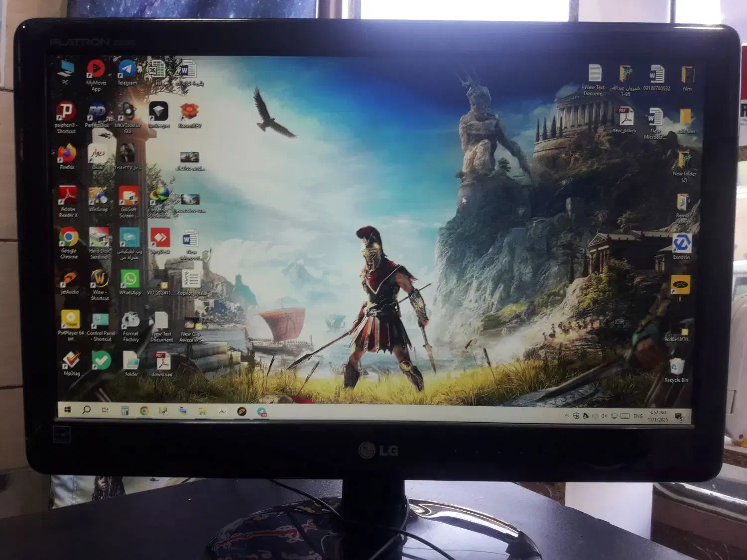This screenshot has height=560, width=747.
Task: Open Telegram from the taskbar
Action: [262, 412]
